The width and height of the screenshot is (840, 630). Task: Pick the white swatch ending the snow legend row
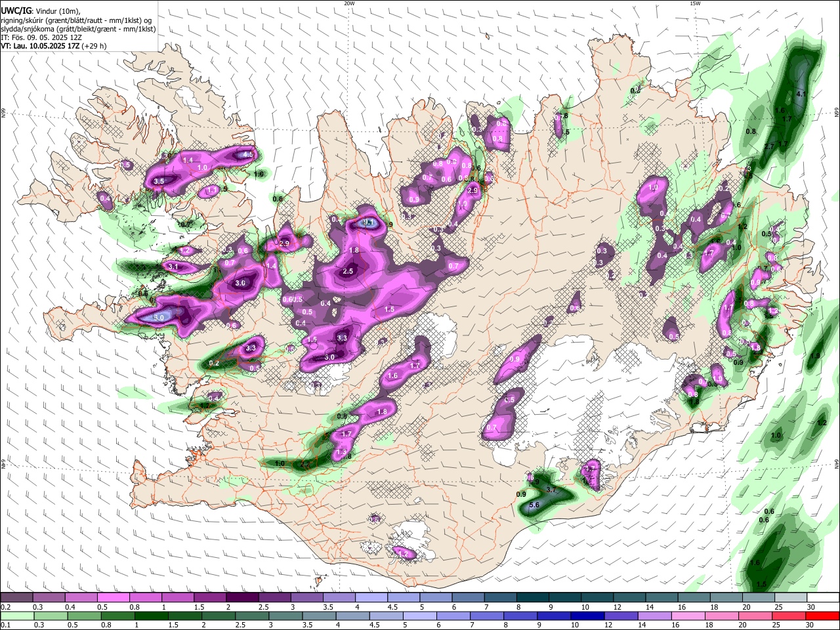822,597
